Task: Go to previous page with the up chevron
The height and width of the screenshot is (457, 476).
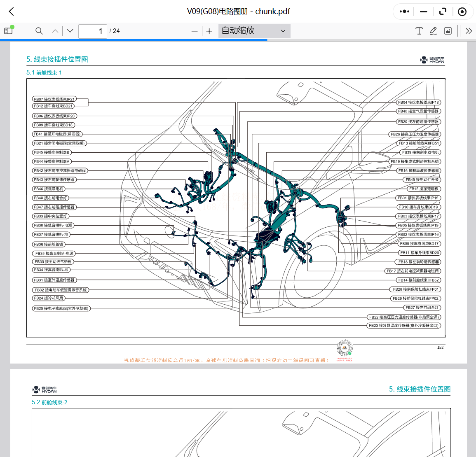Action: pyautogui.click(x=55, y=30)
